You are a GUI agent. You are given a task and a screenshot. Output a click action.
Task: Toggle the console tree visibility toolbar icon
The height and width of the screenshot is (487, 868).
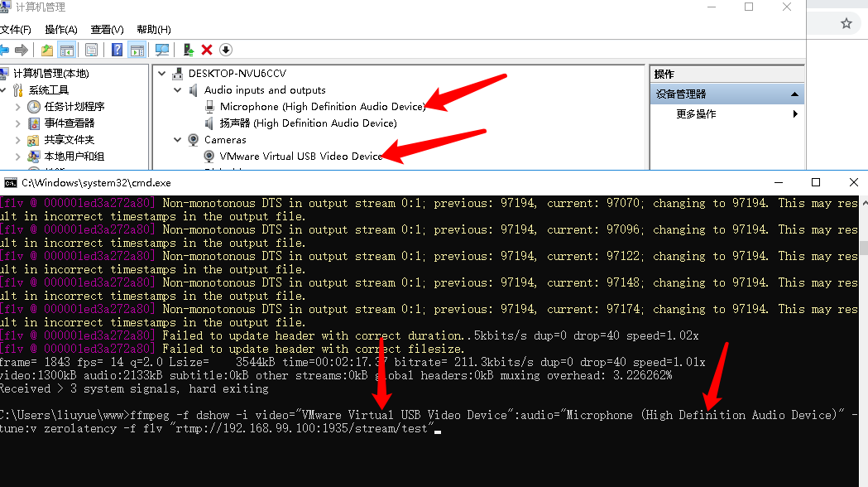pyautogui.click(x=69, y=50)
